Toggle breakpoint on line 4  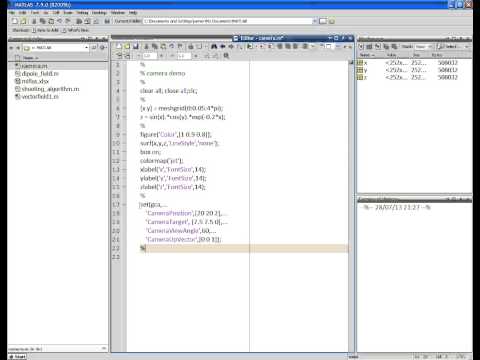(124, 91)
